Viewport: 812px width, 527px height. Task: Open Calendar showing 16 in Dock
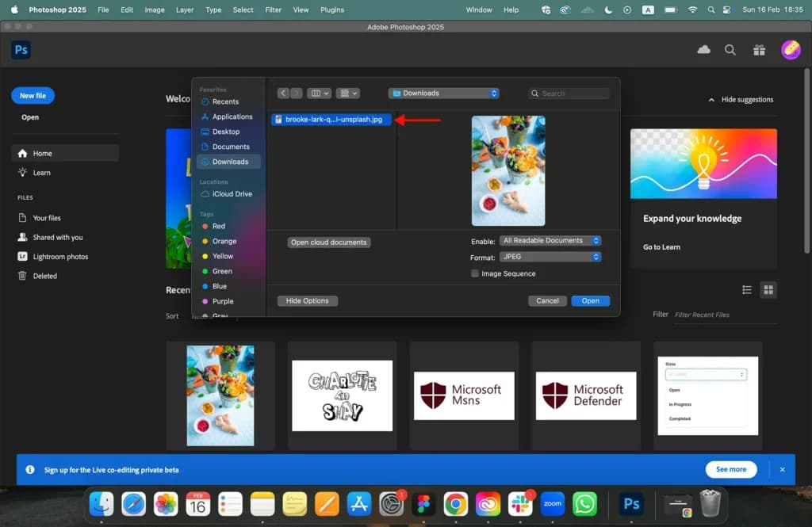197,504
